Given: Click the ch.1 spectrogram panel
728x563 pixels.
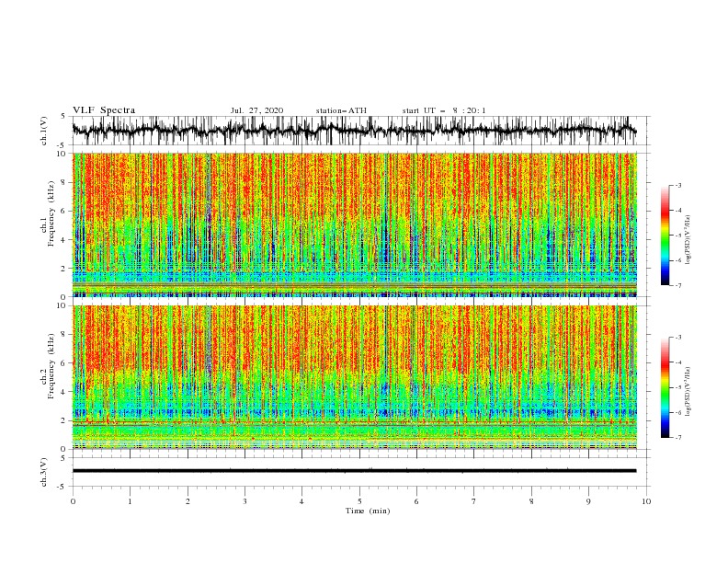Looking at the screenshot, I should (355, 224).
